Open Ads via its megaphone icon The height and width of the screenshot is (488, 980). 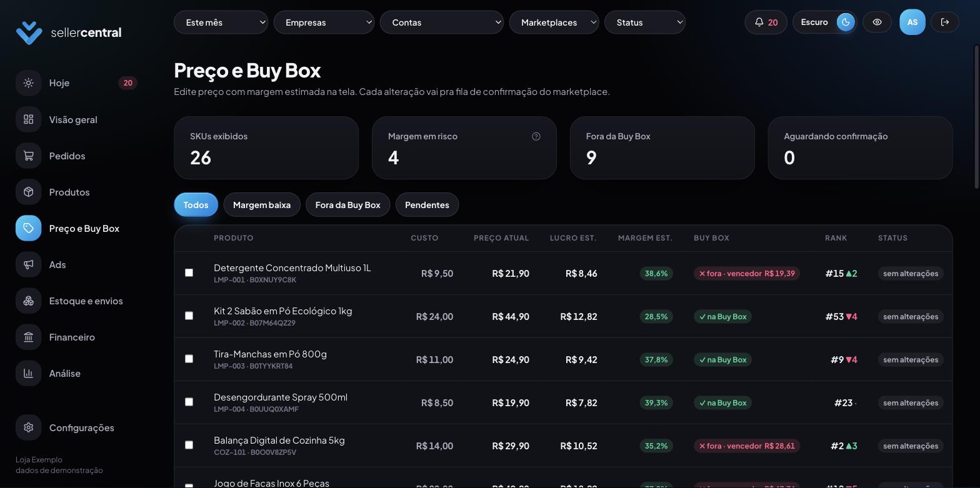pyautogui.click(x=28, y=264)
